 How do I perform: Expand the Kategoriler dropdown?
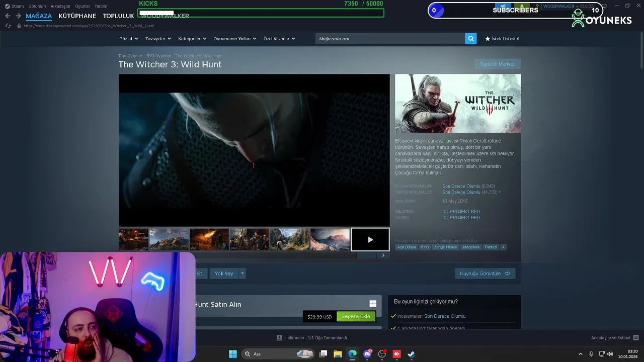(x=192, y=39)
